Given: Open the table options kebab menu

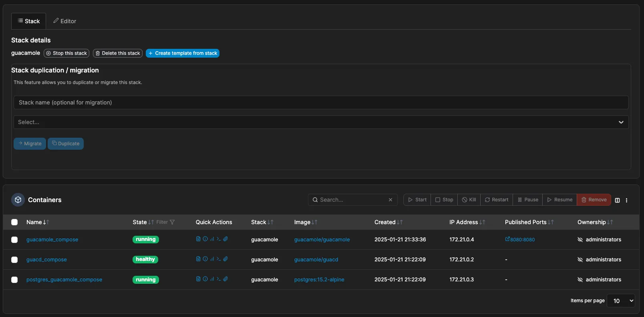Looking at the screenshot, I should [626, 200].
